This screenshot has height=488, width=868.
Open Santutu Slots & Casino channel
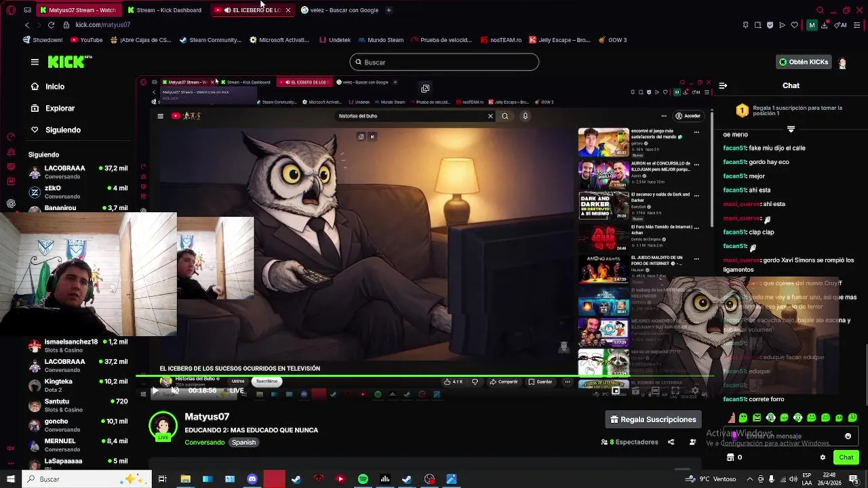tap(78, 405)
